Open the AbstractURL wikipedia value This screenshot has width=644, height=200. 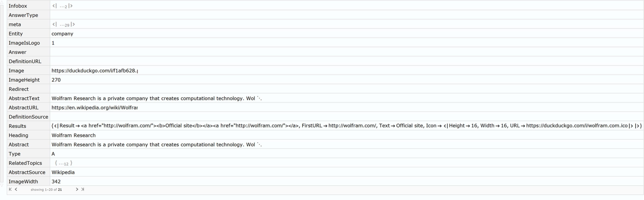click(x=94, y=108)
